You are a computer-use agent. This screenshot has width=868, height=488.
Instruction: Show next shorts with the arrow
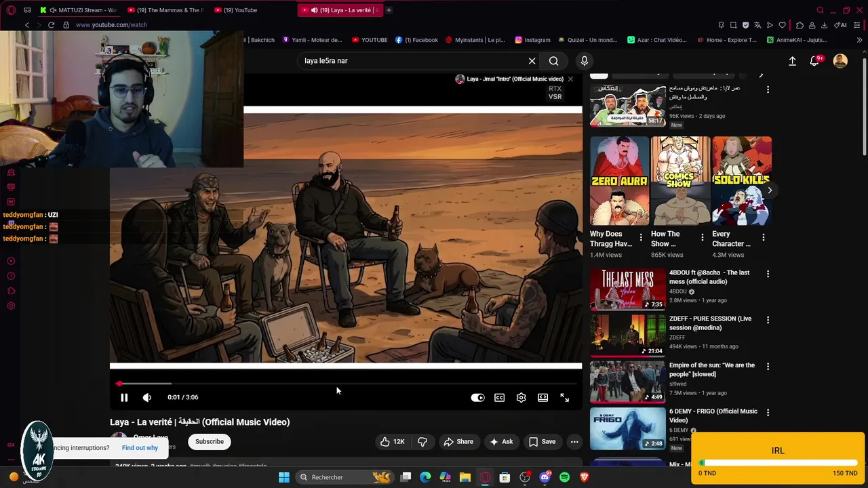[x=769, y=190]
